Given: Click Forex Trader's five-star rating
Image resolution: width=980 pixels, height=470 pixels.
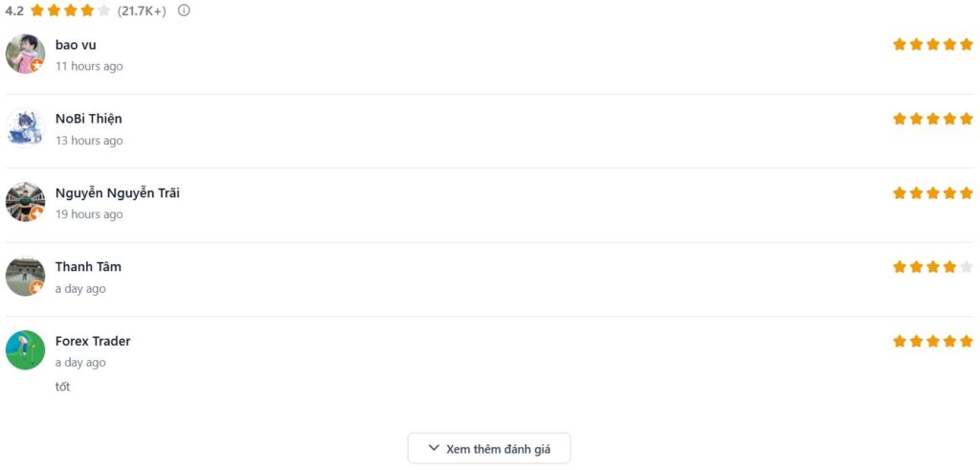Looking at the screenshot, I should point(932,341).
